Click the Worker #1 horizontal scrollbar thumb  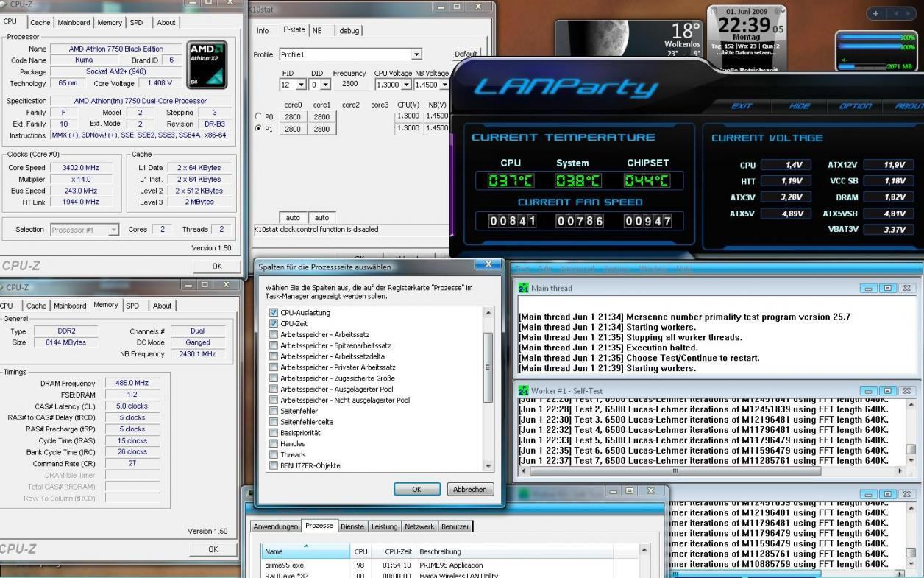click(675, 470)
